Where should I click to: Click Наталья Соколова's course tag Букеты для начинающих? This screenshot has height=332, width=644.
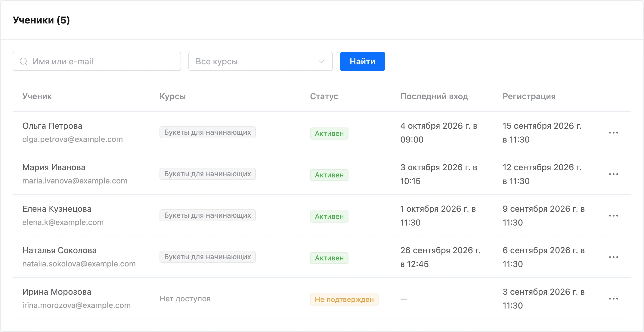(208, 257)
